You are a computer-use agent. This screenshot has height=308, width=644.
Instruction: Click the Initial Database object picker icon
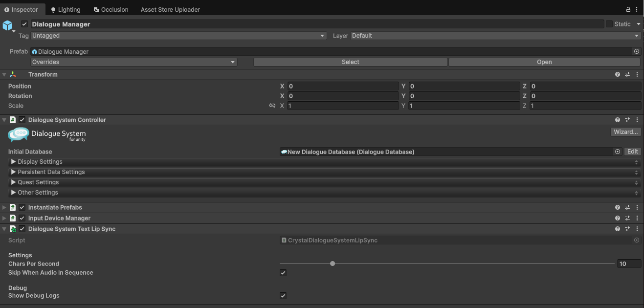coord(618,152)
